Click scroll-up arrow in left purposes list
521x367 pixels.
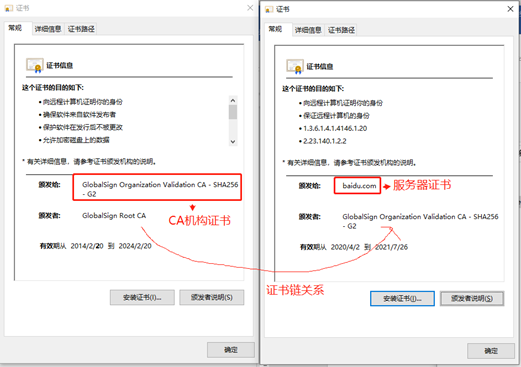(233, 100)
